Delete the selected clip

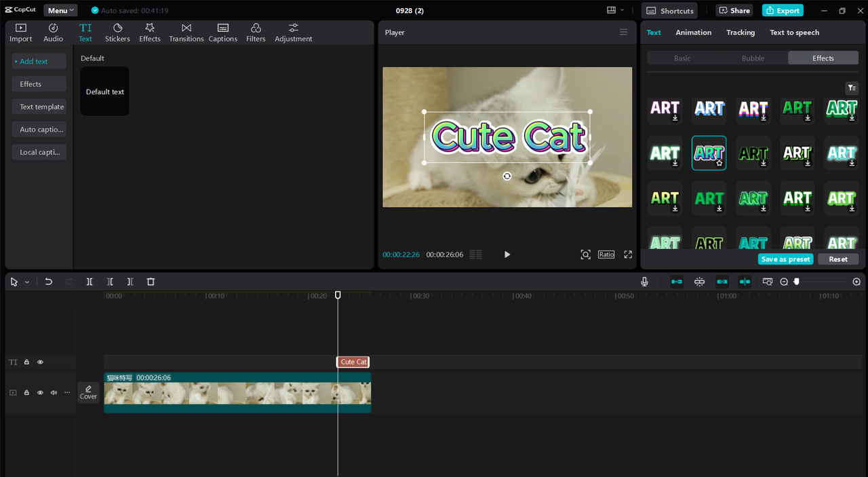pyautogui.click(x=151, y=282)
